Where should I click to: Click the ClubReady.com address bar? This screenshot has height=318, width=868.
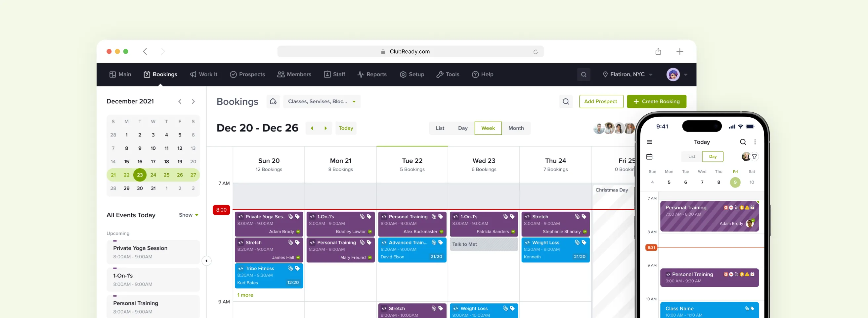tap(411, 52)
